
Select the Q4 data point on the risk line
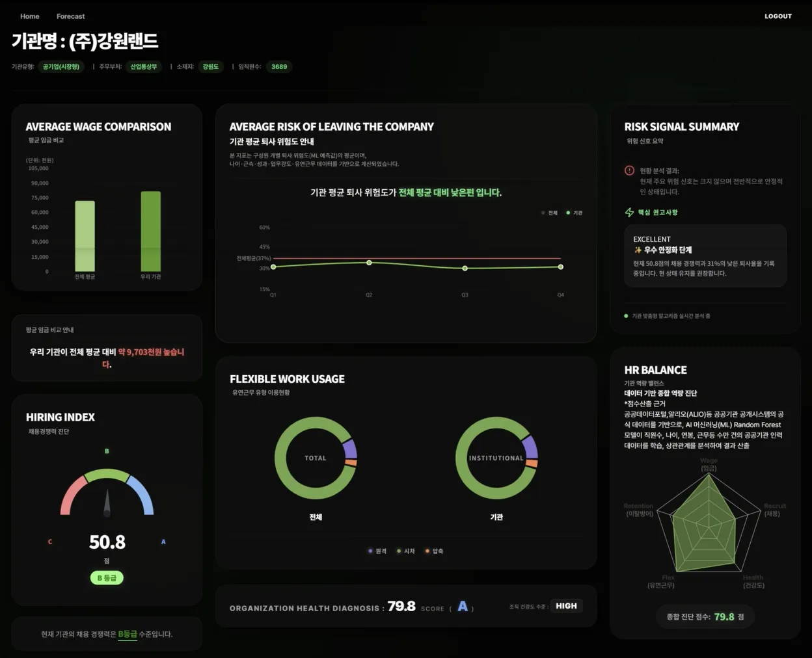point(560,267)
